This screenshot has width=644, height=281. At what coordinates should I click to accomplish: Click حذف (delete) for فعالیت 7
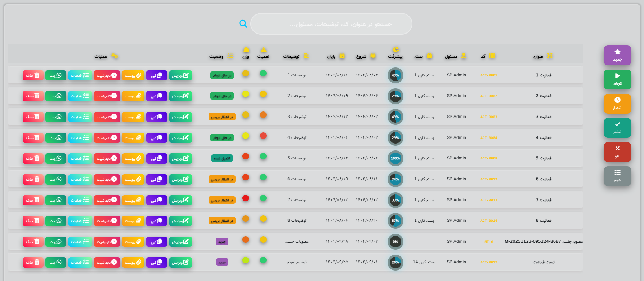[33, 200]
